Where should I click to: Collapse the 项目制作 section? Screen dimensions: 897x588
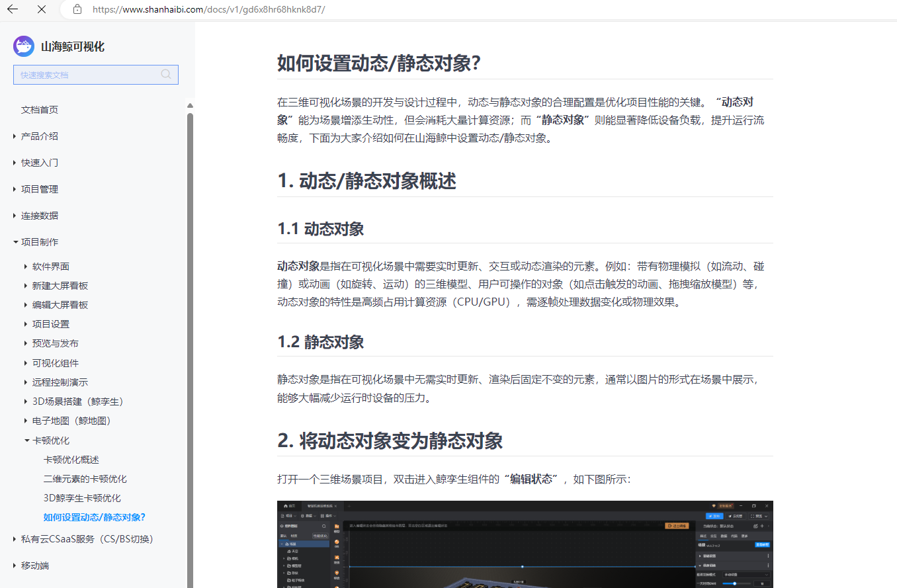pyautogui.click(x=39, y=242)
